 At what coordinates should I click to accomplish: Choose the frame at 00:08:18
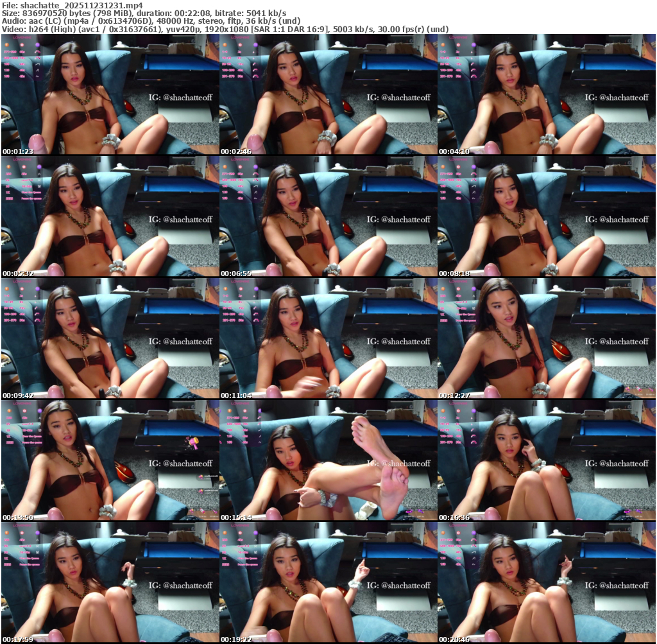pyautogui.click(x=547, y=216)
